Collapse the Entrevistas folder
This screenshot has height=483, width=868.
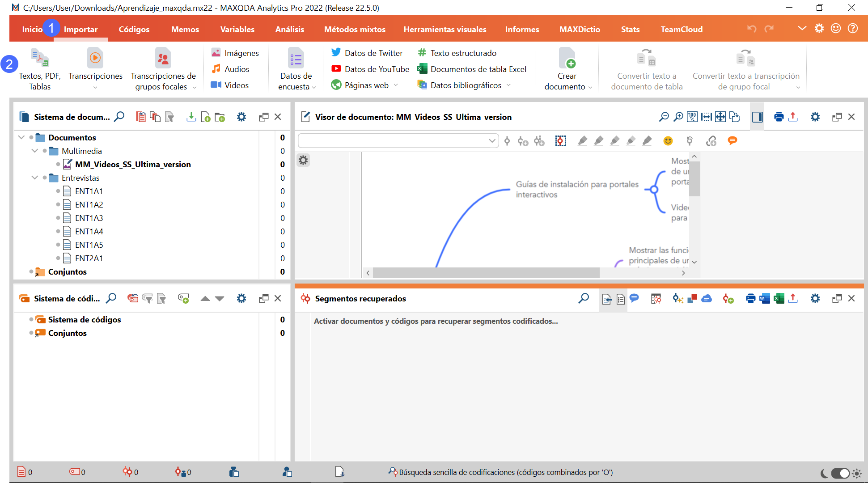(34, 178)
